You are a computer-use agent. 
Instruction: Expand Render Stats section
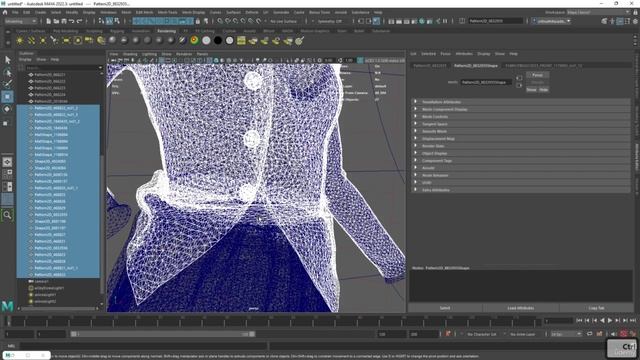tap(521, 146)
